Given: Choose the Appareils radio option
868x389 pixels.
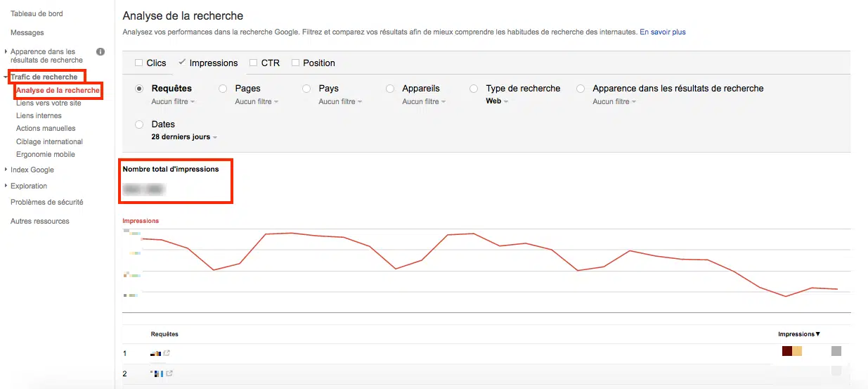Looking at the screenshot, I should (390, 89).
